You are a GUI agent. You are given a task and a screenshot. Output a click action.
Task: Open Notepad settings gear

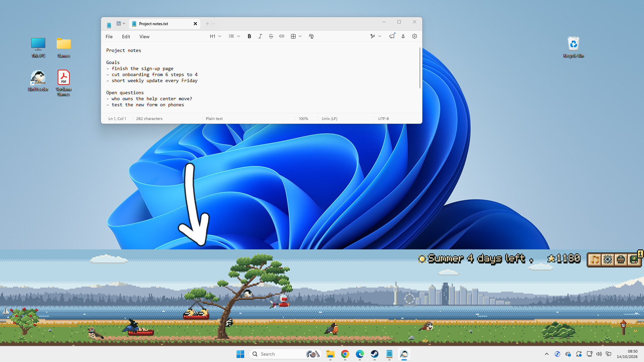(415, 36)
